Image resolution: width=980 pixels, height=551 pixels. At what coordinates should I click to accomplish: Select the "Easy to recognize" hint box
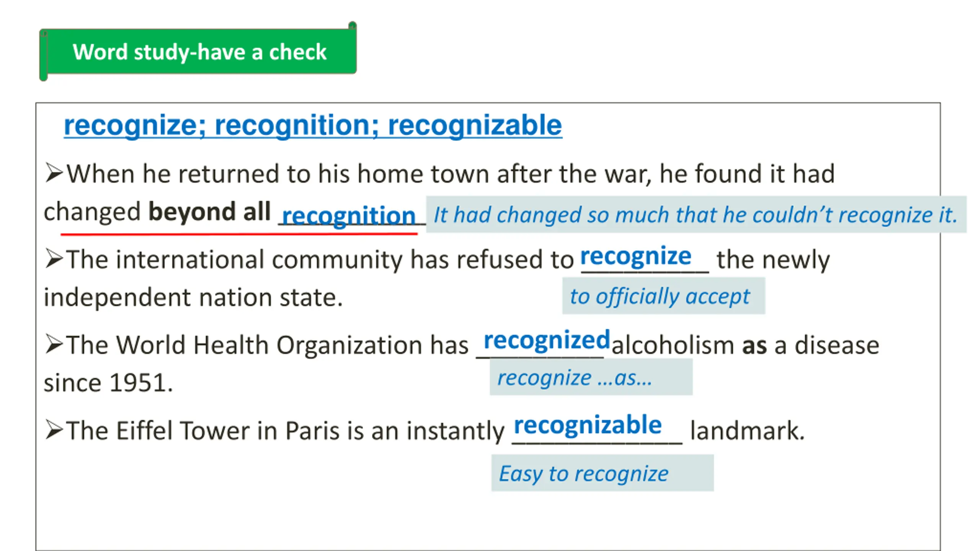tap(602, 473)
